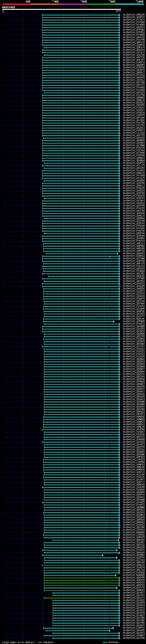The image size is (146, 644).
Task: Select the UniRef100_P16032 label
Action: (x=134, y=196)
